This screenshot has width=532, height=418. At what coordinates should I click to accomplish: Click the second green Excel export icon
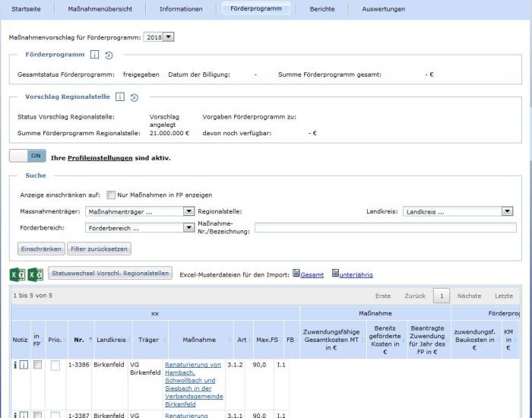click(x=35, y=274)
